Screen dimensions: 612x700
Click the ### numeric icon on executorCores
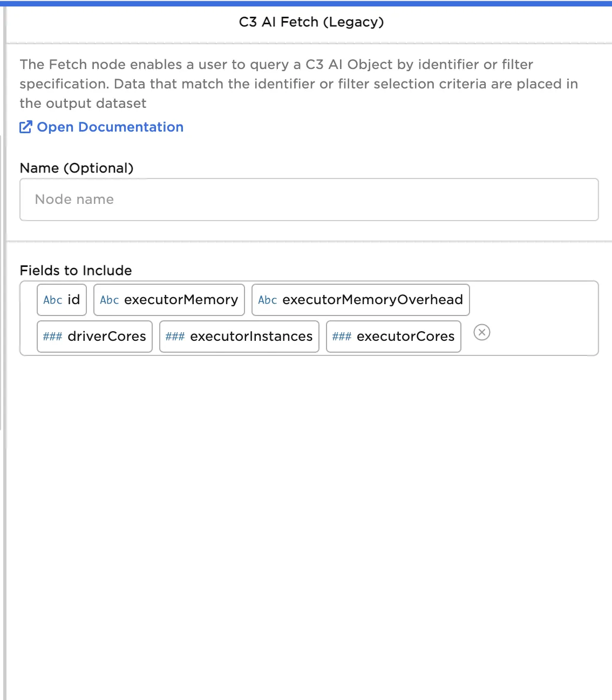pos(342,337)
